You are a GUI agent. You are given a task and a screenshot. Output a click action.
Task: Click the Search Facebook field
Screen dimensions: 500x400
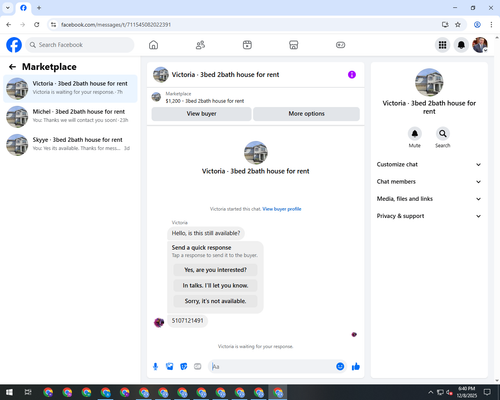(80, 45)
